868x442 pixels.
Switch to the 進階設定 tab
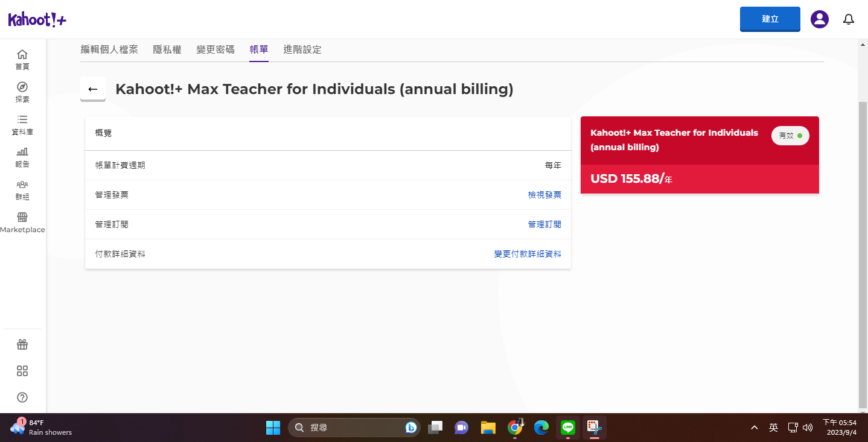[x=302, y=49]
